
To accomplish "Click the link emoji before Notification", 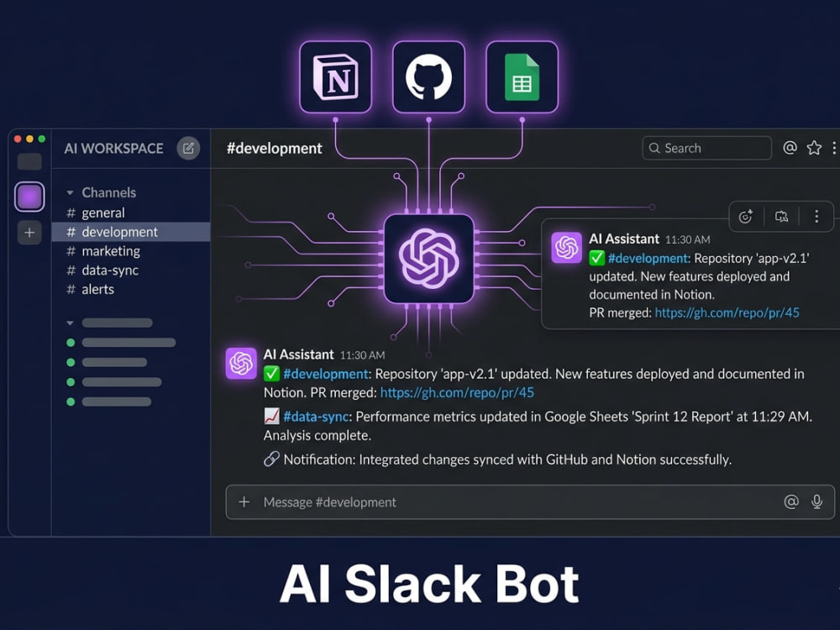I will point(271,459).
